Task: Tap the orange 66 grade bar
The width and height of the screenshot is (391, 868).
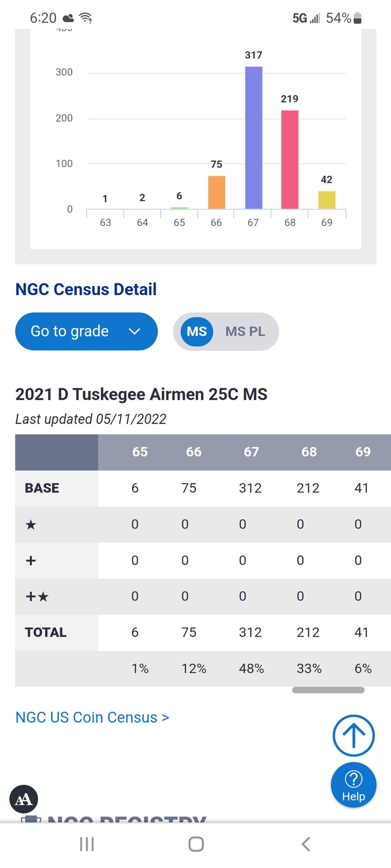Action: click(216, 192)
